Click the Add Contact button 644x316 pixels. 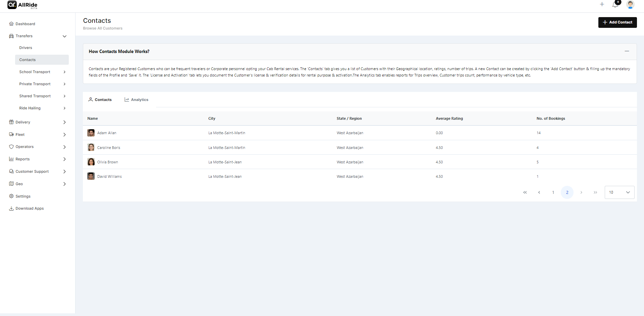[x=617, y=22]
